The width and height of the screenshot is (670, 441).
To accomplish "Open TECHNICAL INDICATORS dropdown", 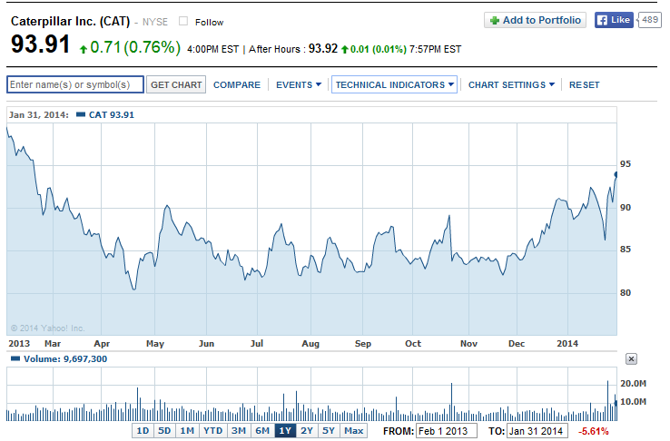I will point(394,85).
